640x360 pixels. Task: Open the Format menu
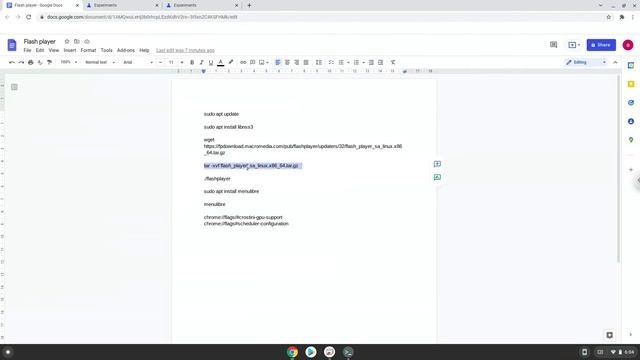pyautogui.click(x=88, y=50)
